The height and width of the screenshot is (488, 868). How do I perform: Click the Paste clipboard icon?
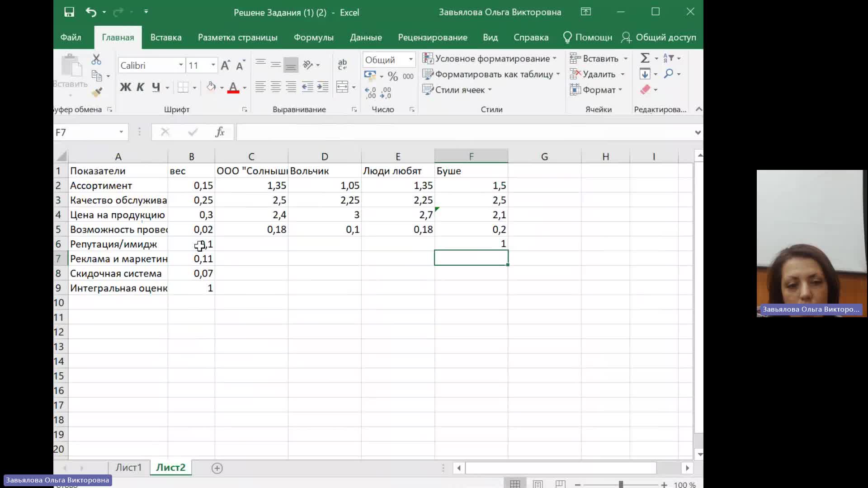(71, 66)
